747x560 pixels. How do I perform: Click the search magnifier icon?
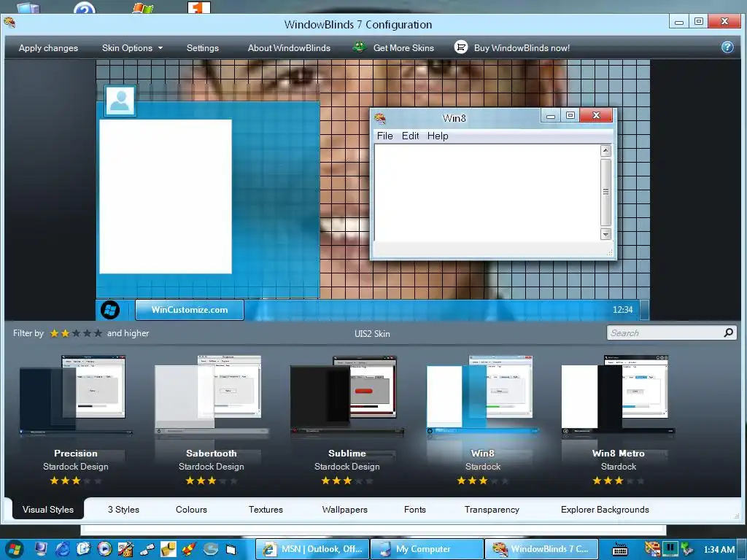click(x=729, y=332)
